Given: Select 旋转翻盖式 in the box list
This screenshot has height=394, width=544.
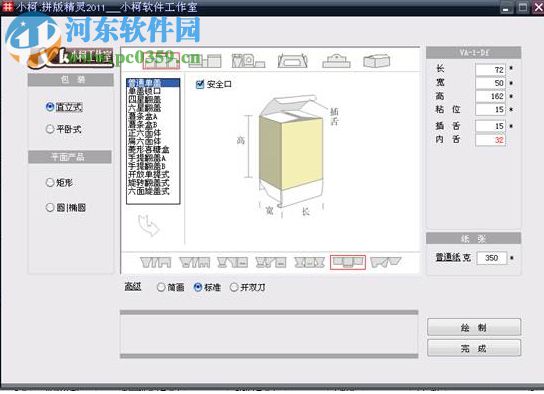Looking at the screenshot, I should pos(153,183).
